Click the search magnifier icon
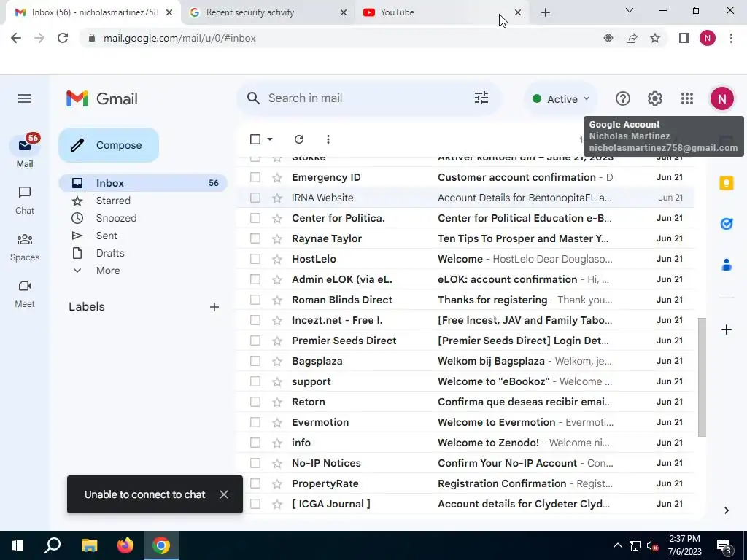 (x=253, y=98)
